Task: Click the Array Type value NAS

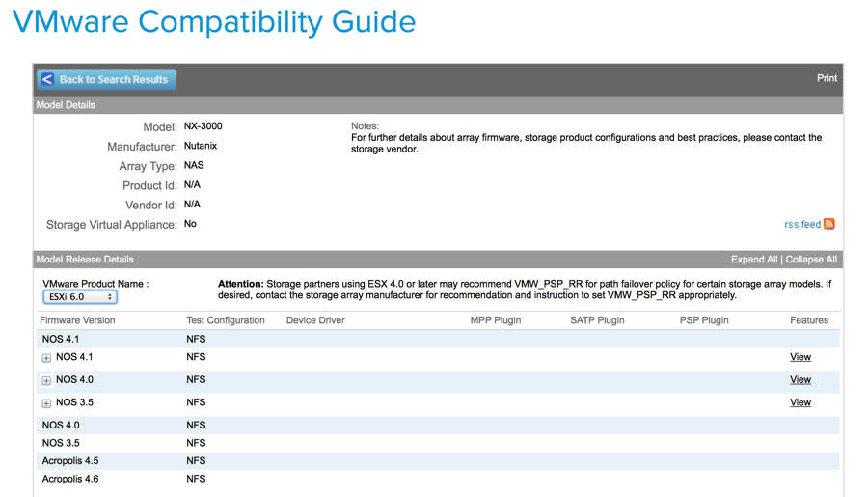Action: 194,165
